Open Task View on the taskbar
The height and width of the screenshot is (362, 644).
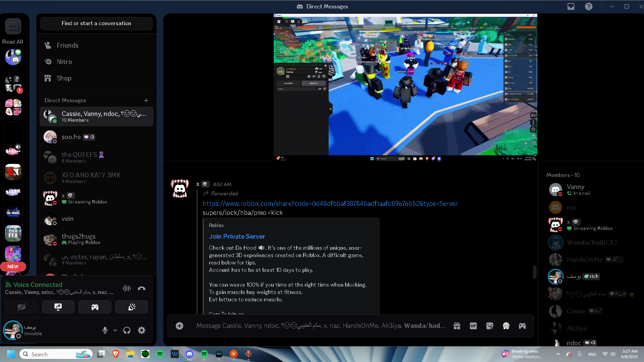click(101, 354)
